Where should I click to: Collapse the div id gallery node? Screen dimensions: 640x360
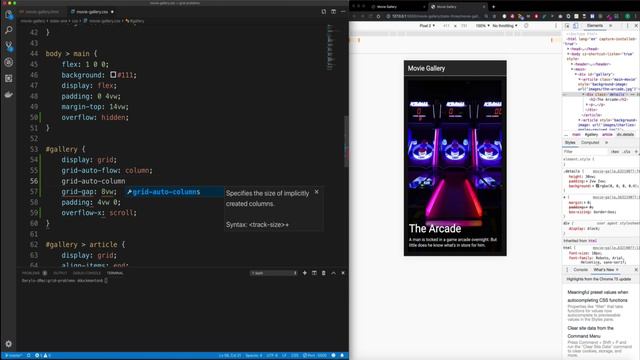(576, 74)
